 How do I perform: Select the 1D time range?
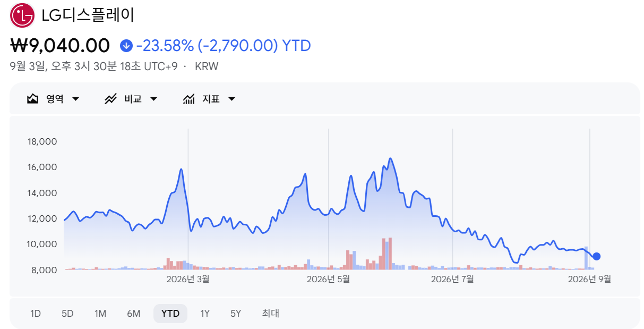click(36, 314)
